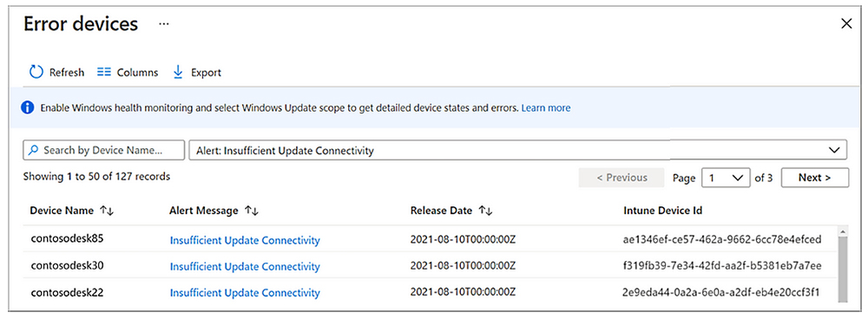Open Insufficient Update Connectivity for contosodesk85
The image size is (868, 319).
245,240
